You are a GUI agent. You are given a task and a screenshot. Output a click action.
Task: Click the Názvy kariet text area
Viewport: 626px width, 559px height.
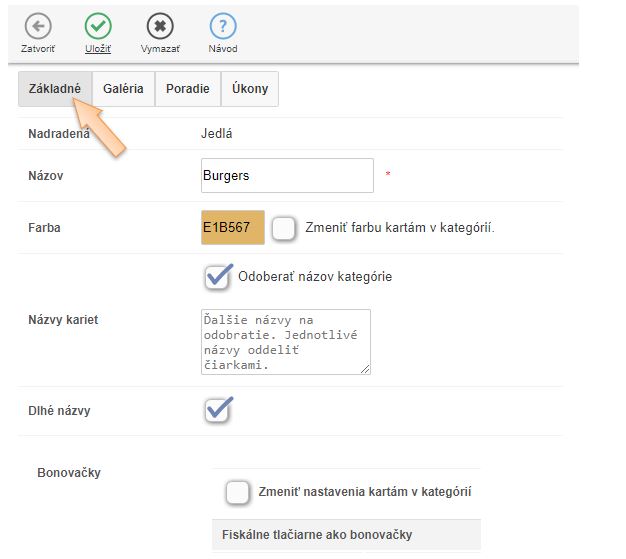(286, 342)
